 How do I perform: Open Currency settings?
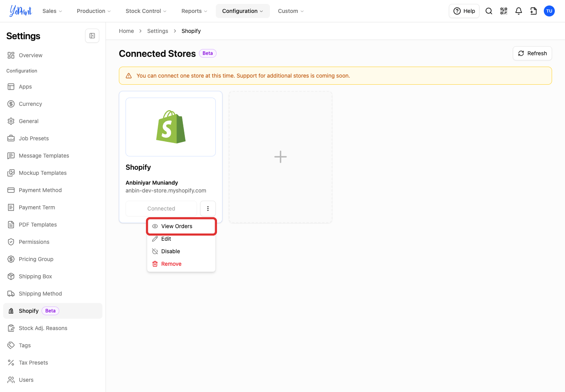pos(53,104)
